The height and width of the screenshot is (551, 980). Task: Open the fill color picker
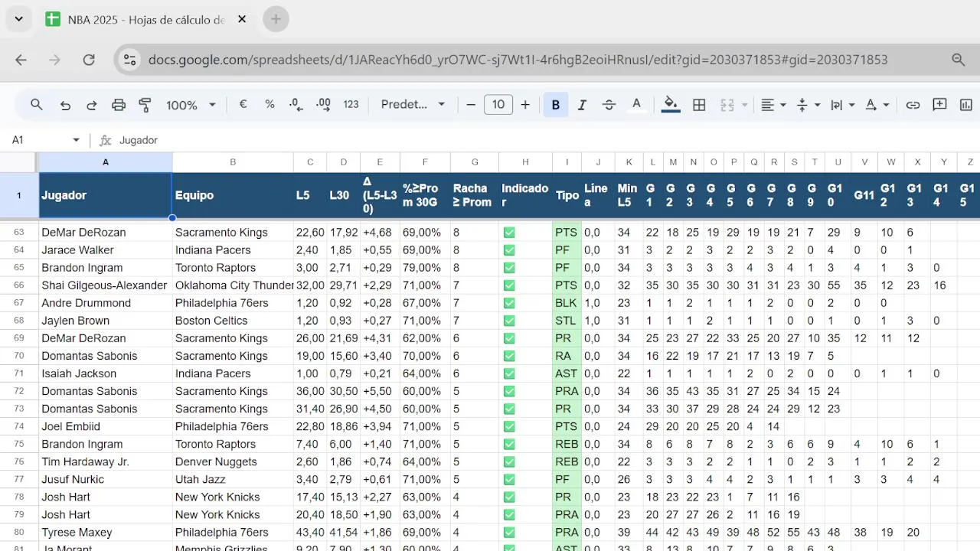[671, 105]
